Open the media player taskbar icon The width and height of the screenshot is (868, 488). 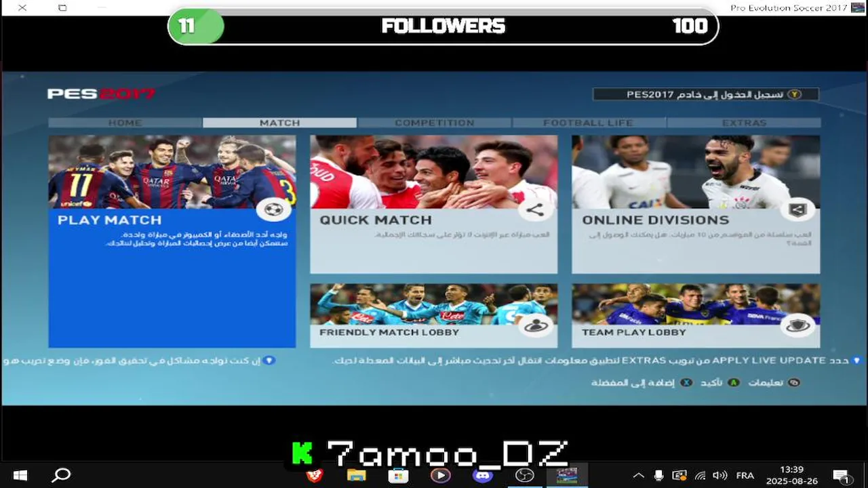pos(441,475)
